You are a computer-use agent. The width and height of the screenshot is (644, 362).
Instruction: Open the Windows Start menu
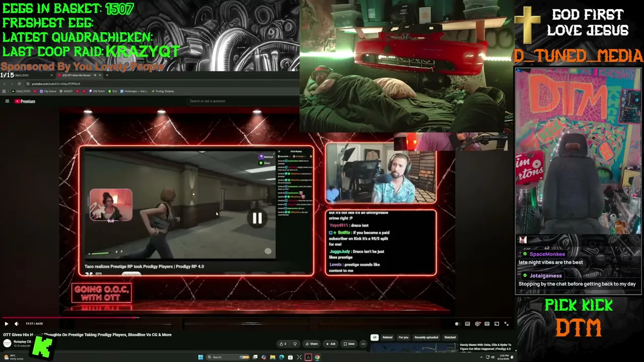[201, 357]
